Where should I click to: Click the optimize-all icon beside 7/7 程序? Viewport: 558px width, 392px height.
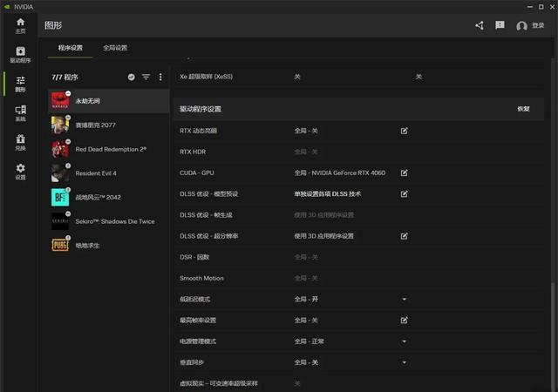(x=132, y=77)
